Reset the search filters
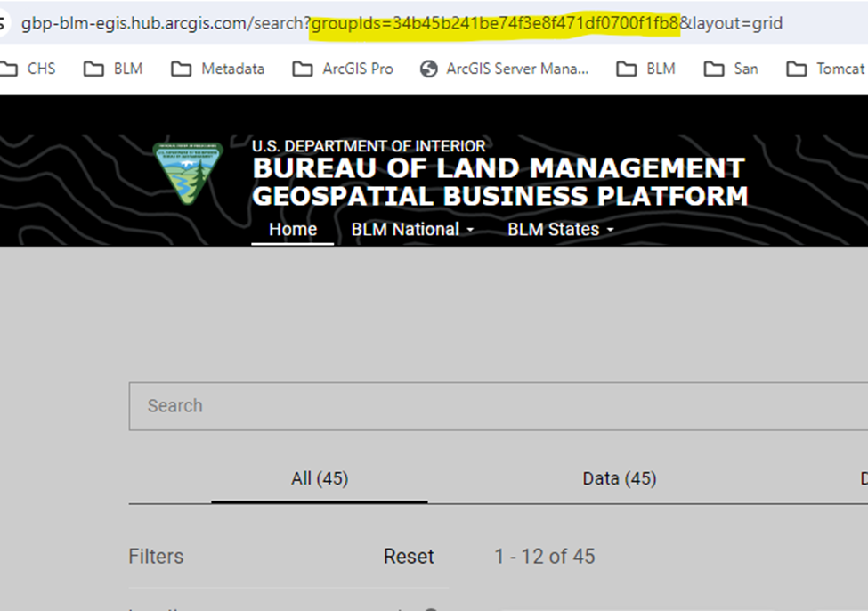This screenshot has height=611, width=868. click(x=409, y=557)
